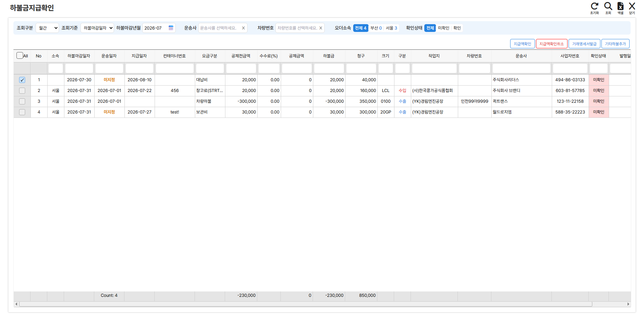
Task: Click the 지급액확인 button
Action: click(x=523, y=44)
